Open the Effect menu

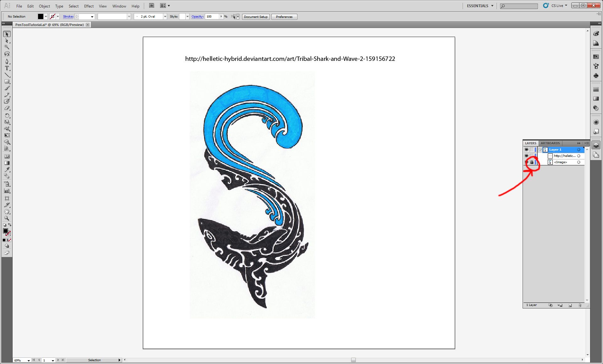point(89,6)
